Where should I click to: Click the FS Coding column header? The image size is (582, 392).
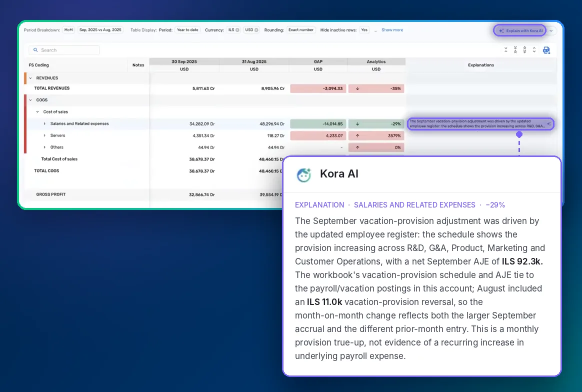click(x=39, y=65)
